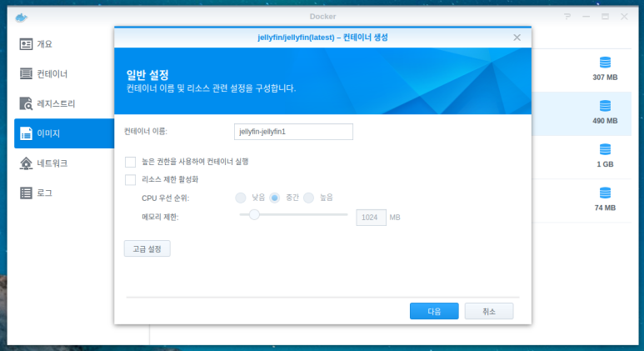Minimize the Docker window

pos(586,17)
